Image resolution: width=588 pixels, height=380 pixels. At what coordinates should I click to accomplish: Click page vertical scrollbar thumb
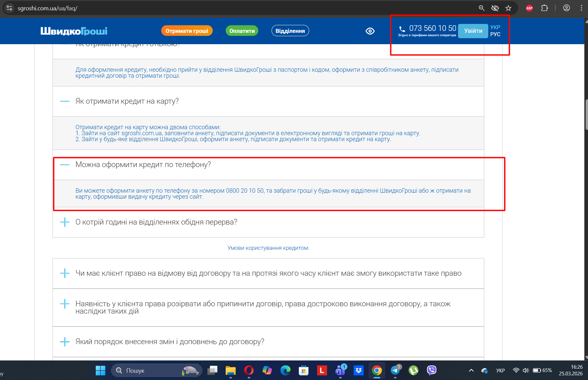pyautogui.click(x=586, y=115)
